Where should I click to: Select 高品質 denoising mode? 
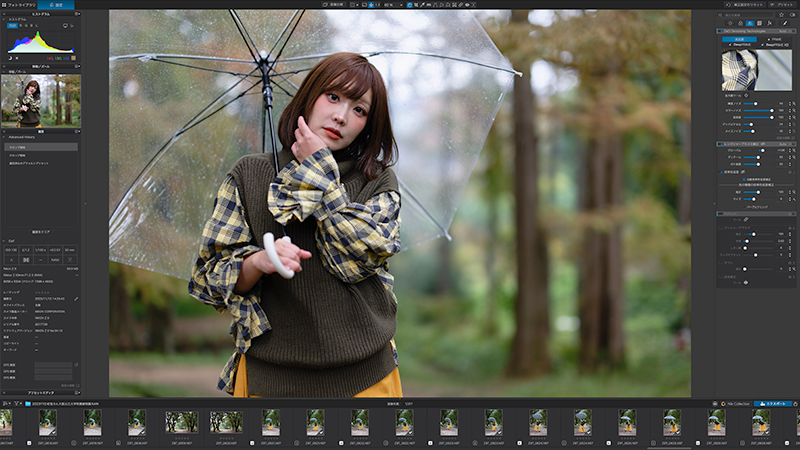(x=739, y=39)
